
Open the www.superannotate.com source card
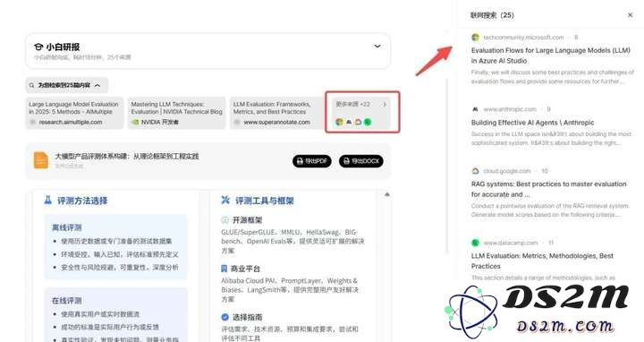pyautogui.click(x=276, y=113)
